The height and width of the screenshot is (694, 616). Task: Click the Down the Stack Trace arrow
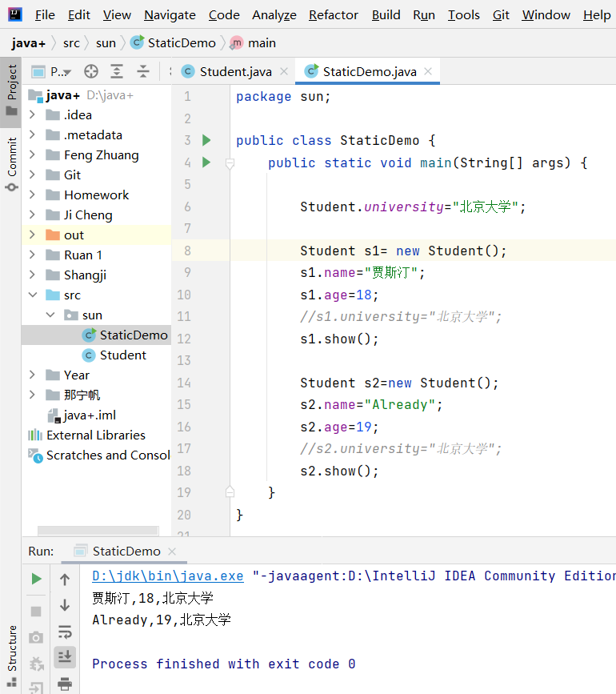tap(65, 606)
